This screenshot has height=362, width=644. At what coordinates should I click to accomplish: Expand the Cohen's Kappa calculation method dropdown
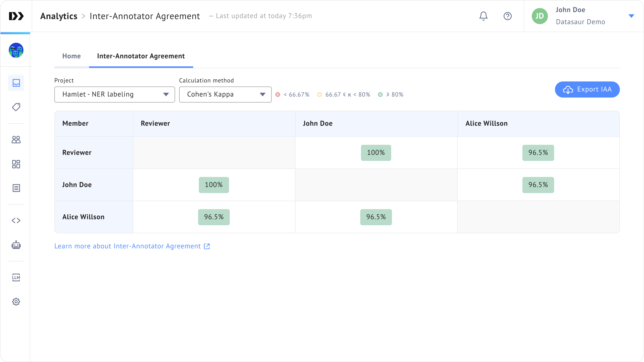[x=225, y=94]
